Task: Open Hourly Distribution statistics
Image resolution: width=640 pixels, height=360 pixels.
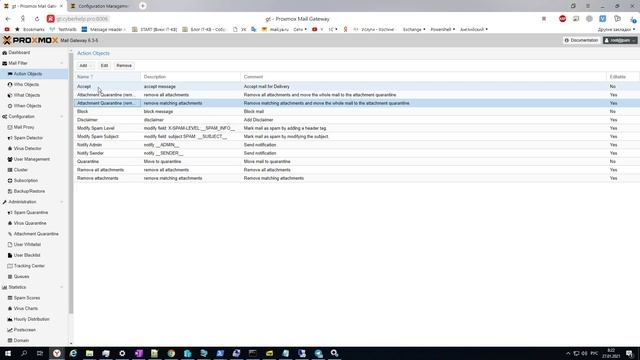Action: point(31,319)
